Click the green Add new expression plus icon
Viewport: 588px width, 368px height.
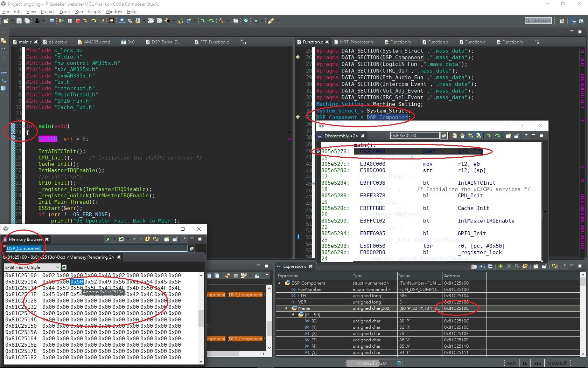click(500, 266)
